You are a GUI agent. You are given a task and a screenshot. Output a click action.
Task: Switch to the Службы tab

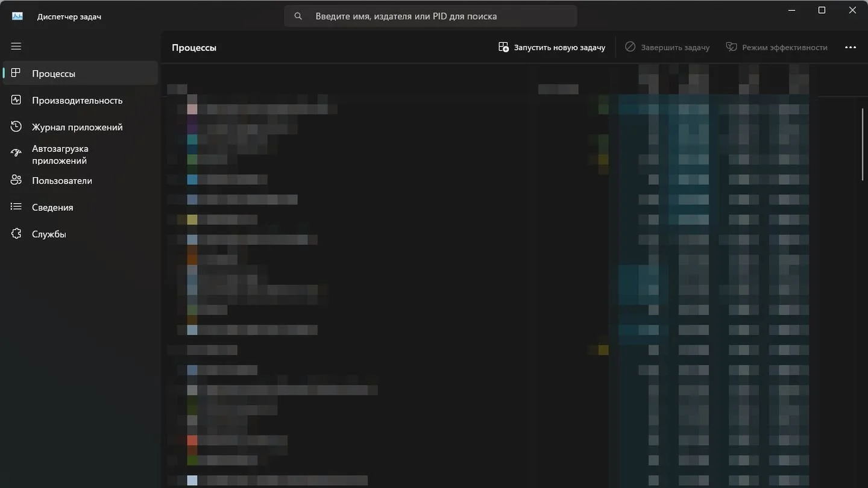point(81,234)
